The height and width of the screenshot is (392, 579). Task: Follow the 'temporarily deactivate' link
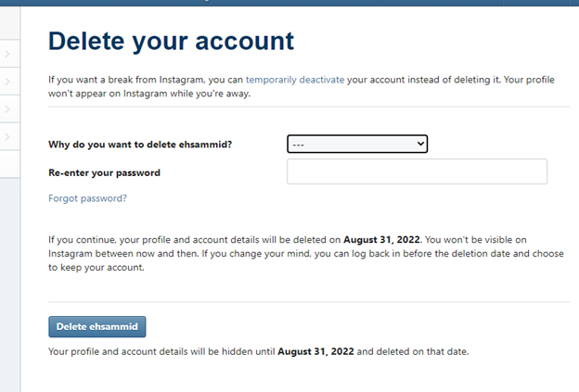tap(295, 80)
